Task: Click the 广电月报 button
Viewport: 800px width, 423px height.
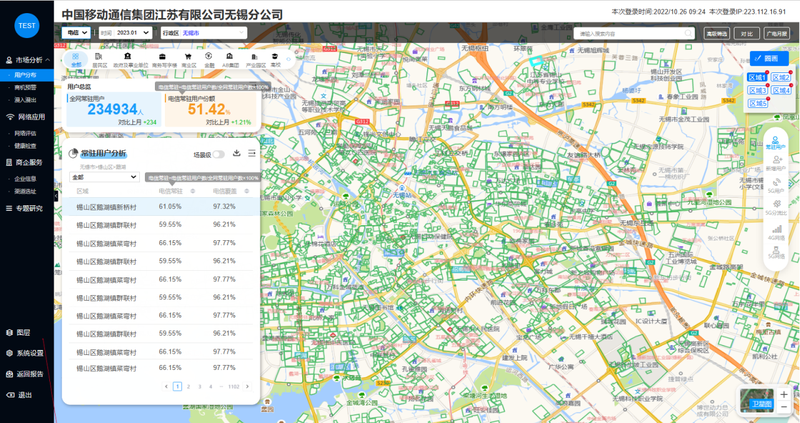Action: pos(777,34)
